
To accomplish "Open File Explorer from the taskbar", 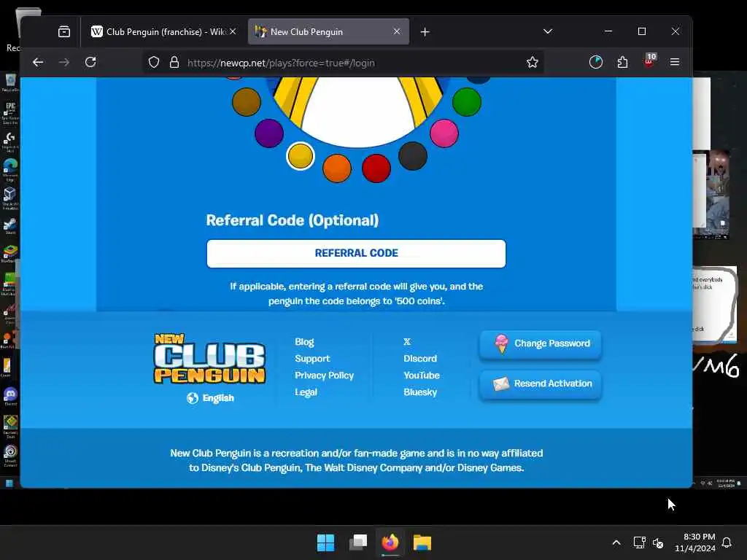I will point(422,542).
